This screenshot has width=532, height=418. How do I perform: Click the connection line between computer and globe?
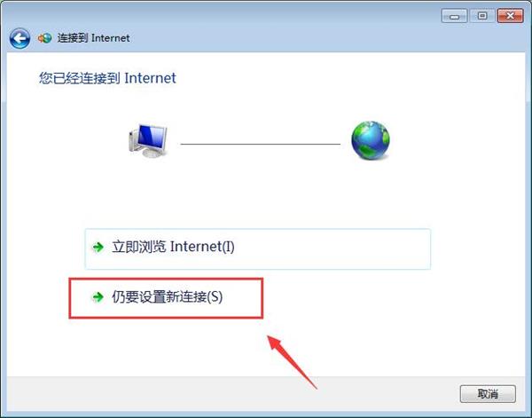click(260, 144)
